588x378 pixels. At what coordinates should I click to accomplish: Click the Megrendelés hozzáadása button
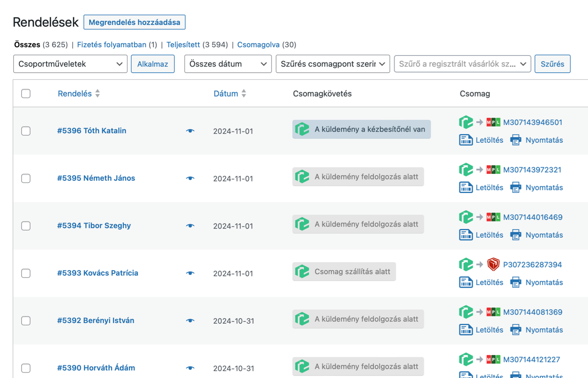134,22
